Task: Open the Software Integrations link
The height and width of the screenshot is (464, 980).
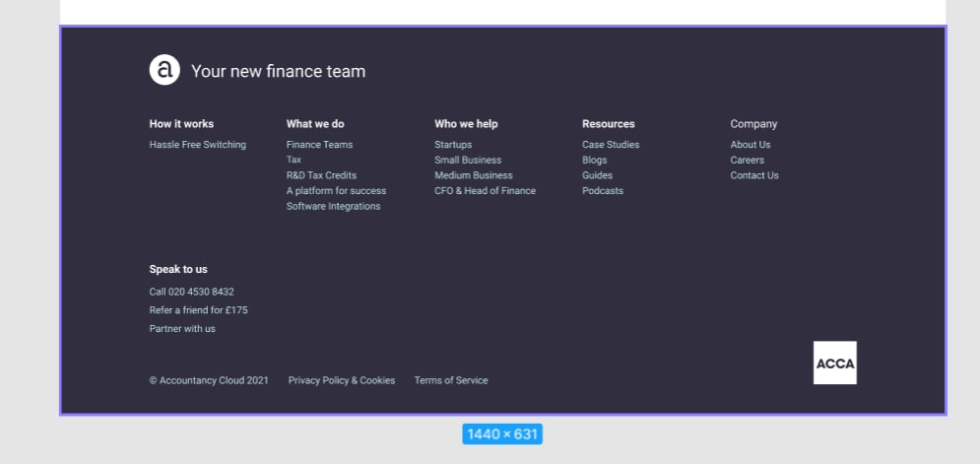Action: [333, 206]
